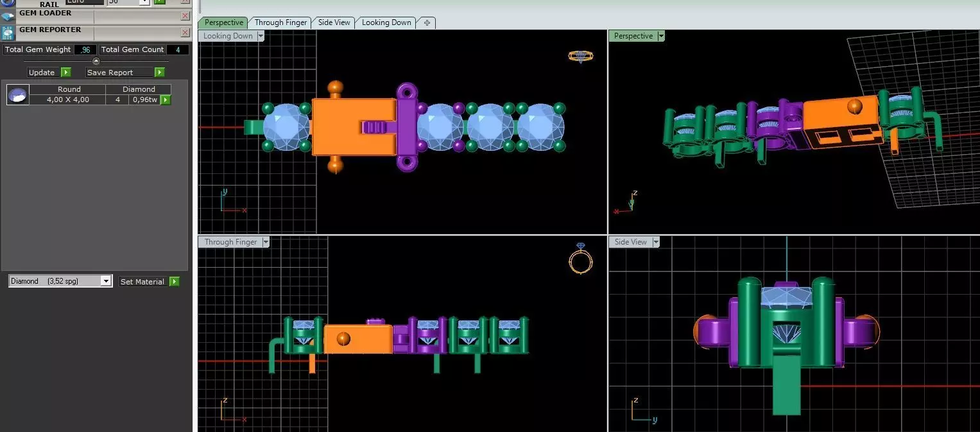Click the green arrow next to Update

pos(66,73)
